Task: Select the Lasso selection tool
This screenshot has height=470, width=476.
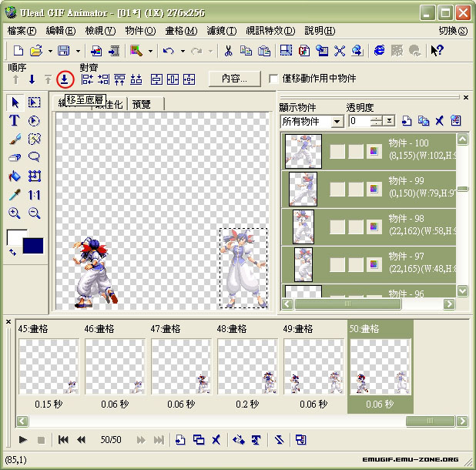Action: [34, 157]
